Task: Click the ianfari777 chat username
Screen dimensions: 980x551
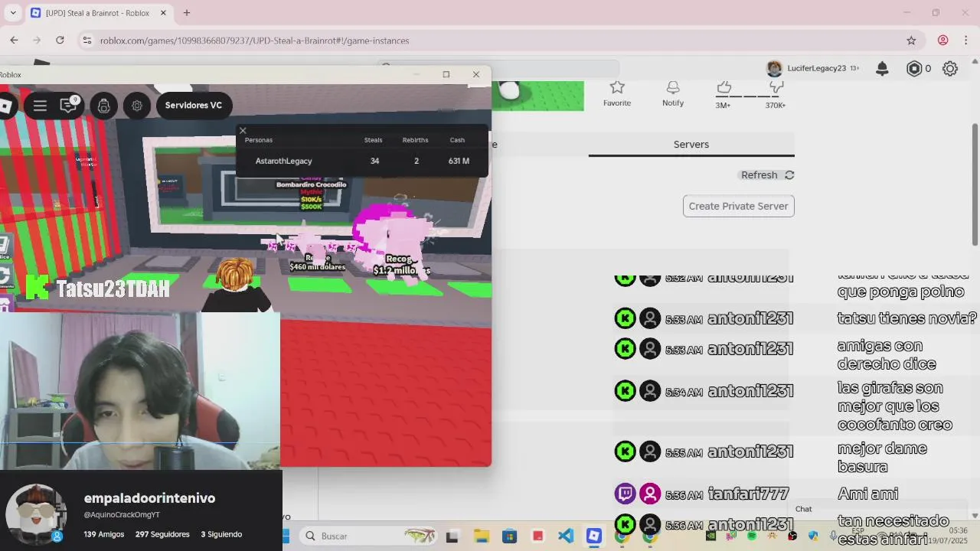Action: coord(749,494)
